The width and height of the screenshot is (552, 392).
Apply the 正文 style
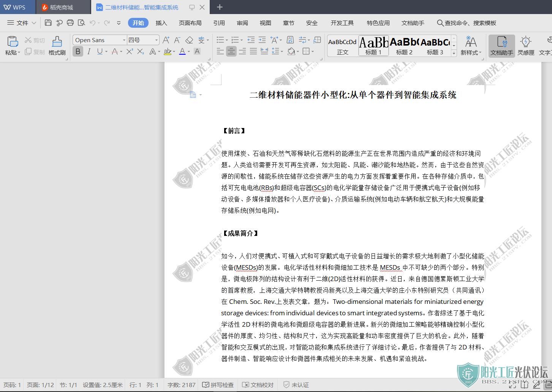(343, 46)
